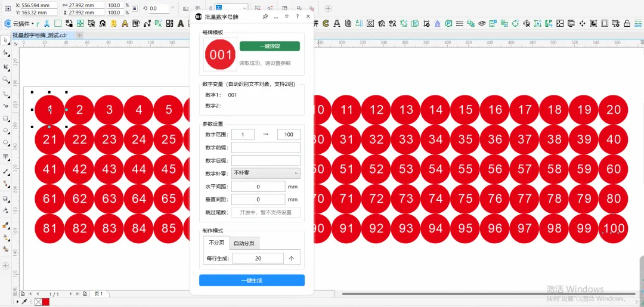Add new document tab with plus
644x307 pixels.
pyautogui.click(x=80, y=35)
